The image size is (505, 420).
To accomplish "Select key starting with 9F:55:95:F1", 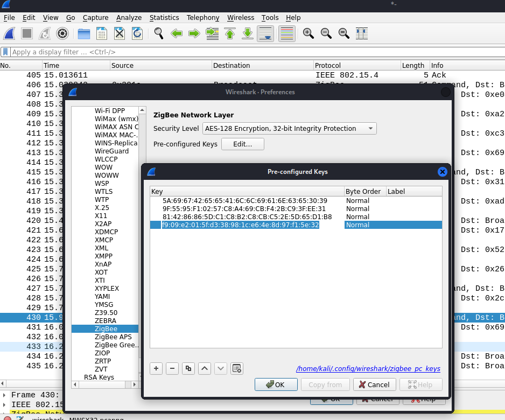I will (x=244, y=209).
